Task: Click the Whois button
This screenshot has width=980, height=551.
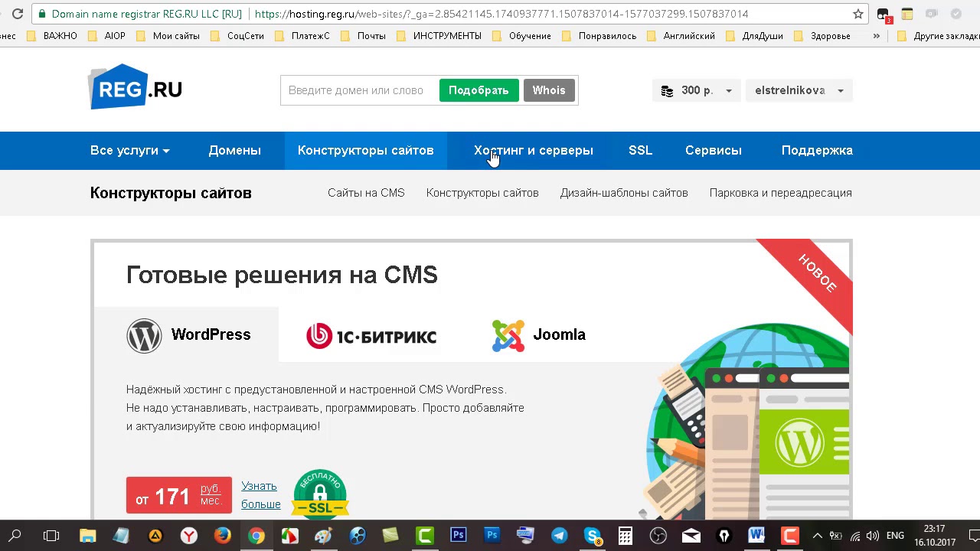Action: pos(549,90)
